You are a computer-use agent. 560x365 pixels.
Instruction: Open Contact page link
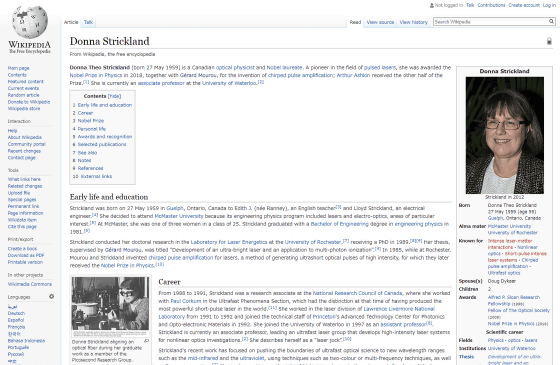[x=21, y=158]
